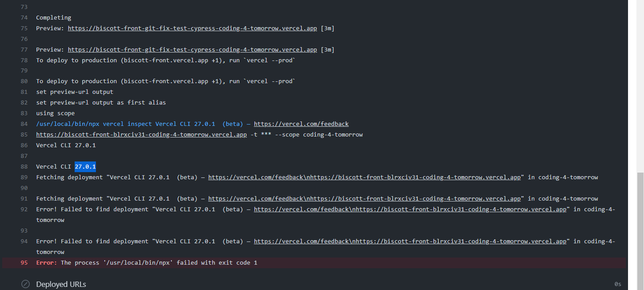
Task: Select line number 95 with the error
Action: pyautogui.click(x=24, y=262)
